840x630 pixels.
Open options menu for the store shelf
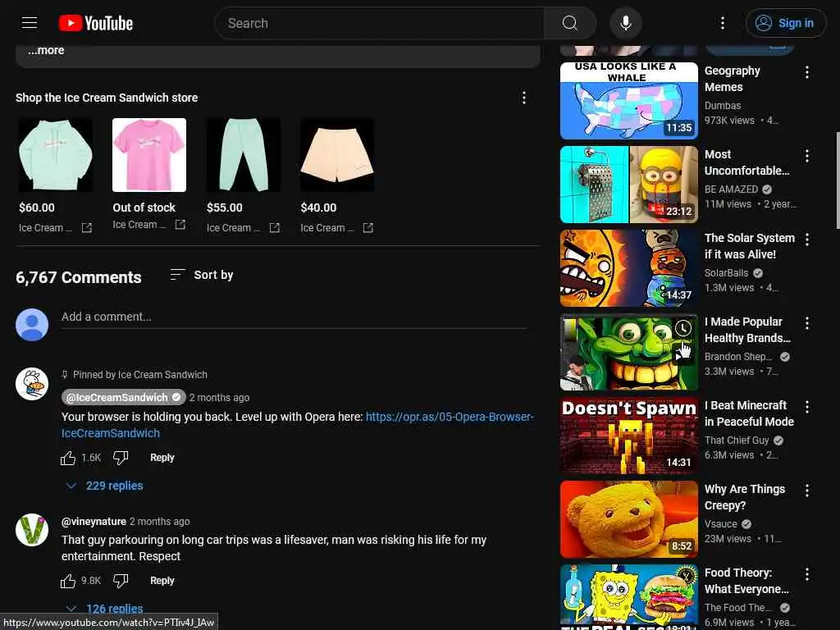(524, 98)
